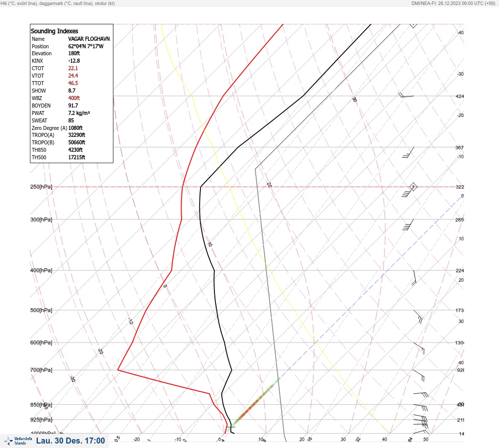The height and width of the screenshot is (448, 499).
Task: Click the '-20' temperature label on the bottom axis
Action: (136, 440)
